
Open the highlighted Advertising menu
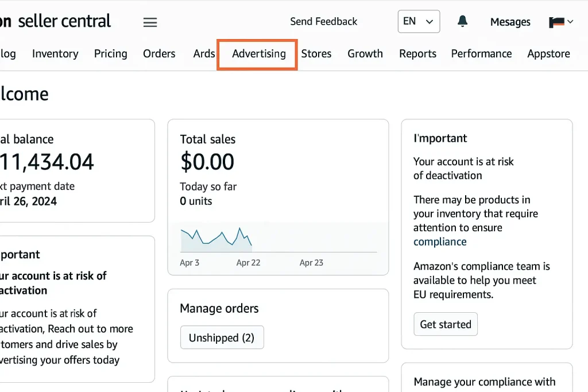click(258, 54)
